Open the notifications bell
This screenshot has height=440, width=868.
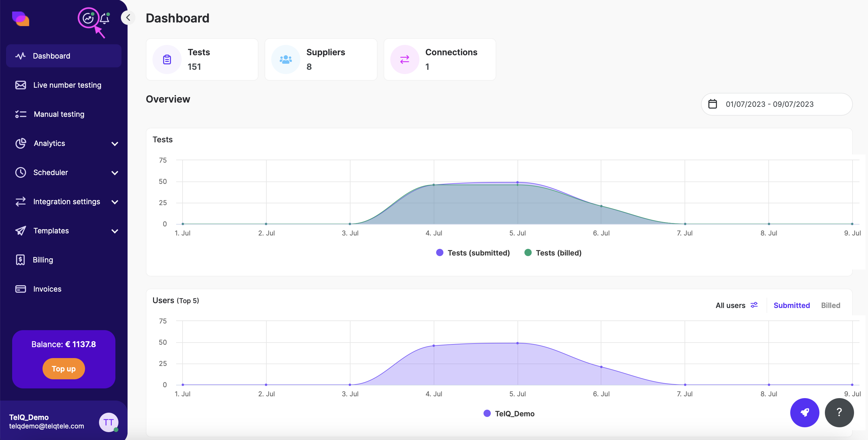pos(104,18)
